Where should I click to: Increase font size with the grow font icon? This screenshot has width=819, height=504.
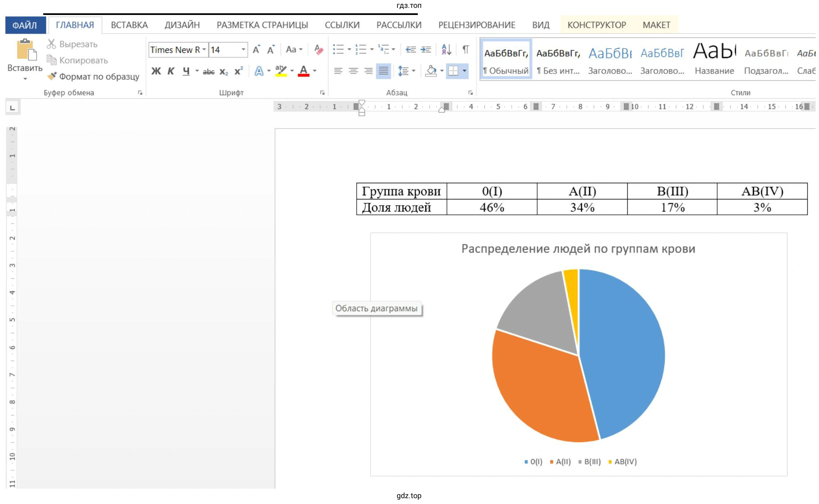pos(257,49)
